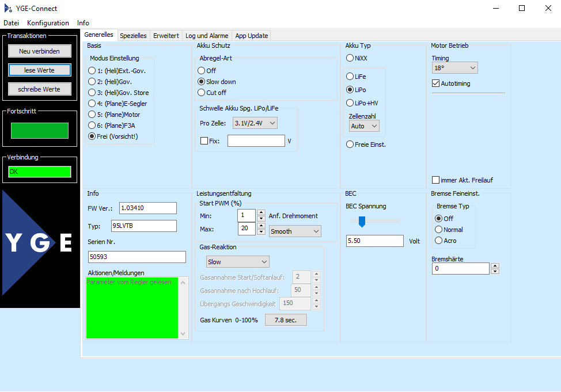Switch to the Erweitert tab
Image resolution: width=561 pixels, height=392 pixels.
166,36
